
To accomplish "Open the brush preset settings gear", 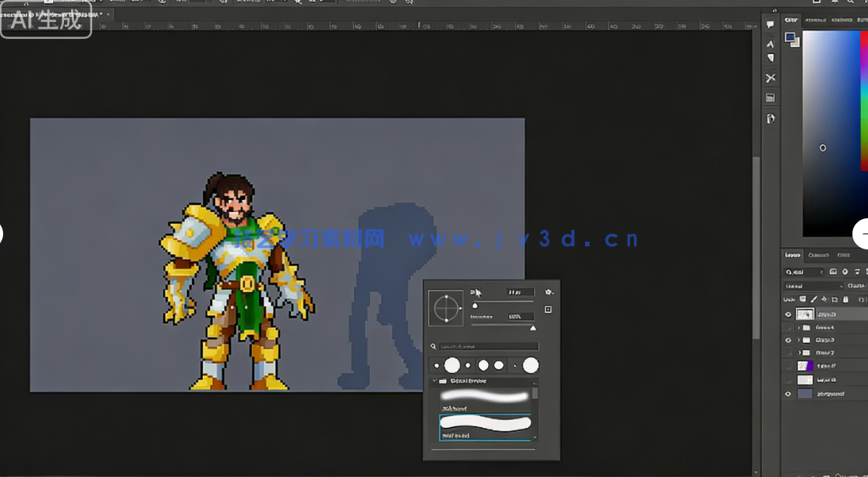I will click(549, 292).
